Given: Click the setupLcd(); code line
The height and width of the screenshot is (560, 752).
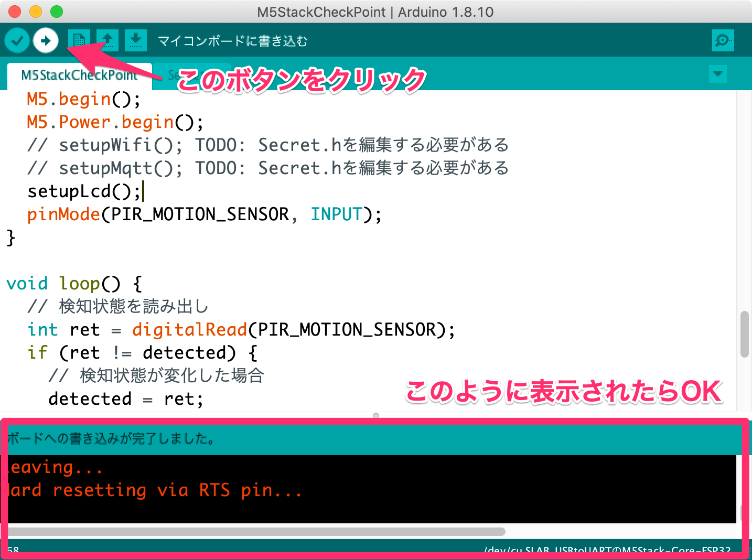Looking at the screenshot, I should (85, 191).
